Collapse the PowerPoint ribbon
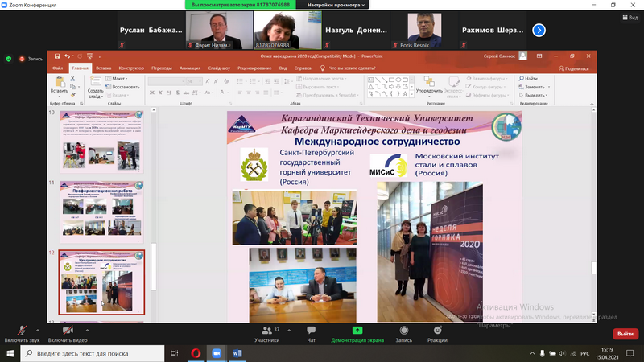Viewport: 644px width, 362px height. (x=592, y=104)
